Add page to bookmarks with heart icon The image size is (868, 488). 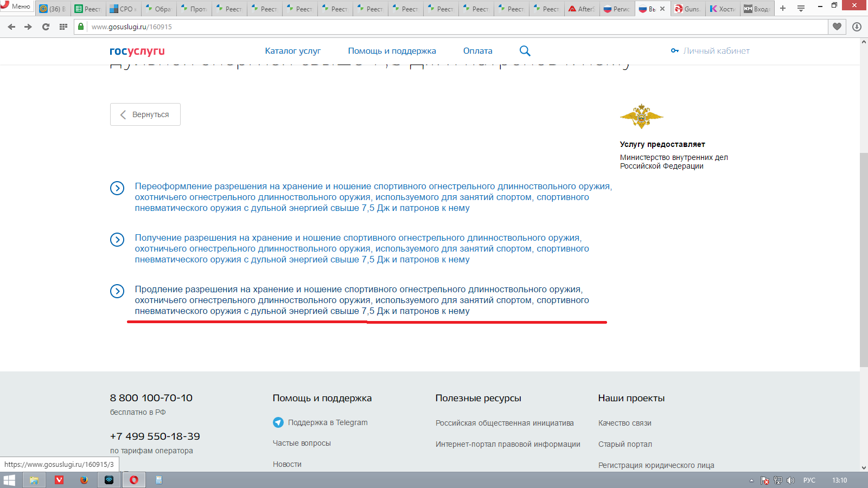[x=837, y=27]
